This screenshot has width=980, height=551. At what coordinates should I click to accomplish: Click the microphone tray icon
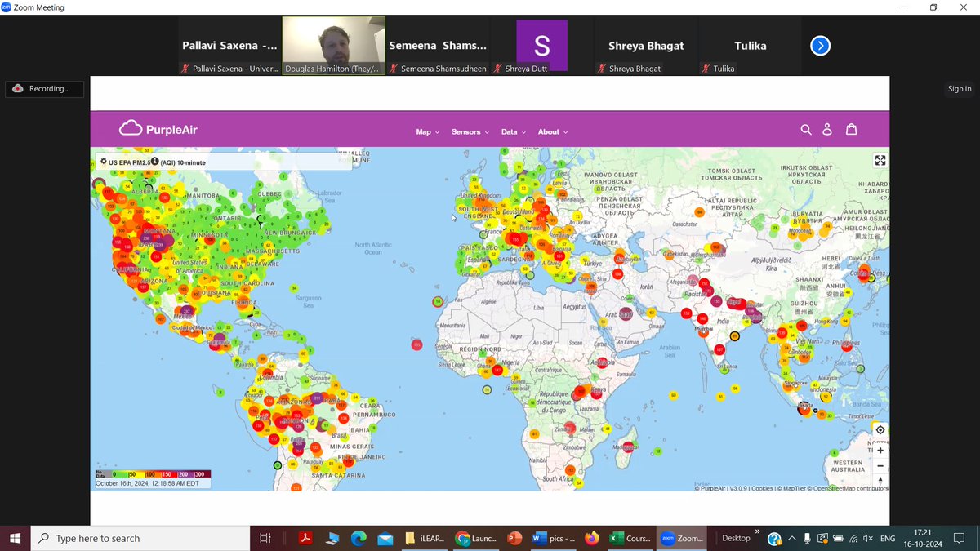[x=807, y=539]
